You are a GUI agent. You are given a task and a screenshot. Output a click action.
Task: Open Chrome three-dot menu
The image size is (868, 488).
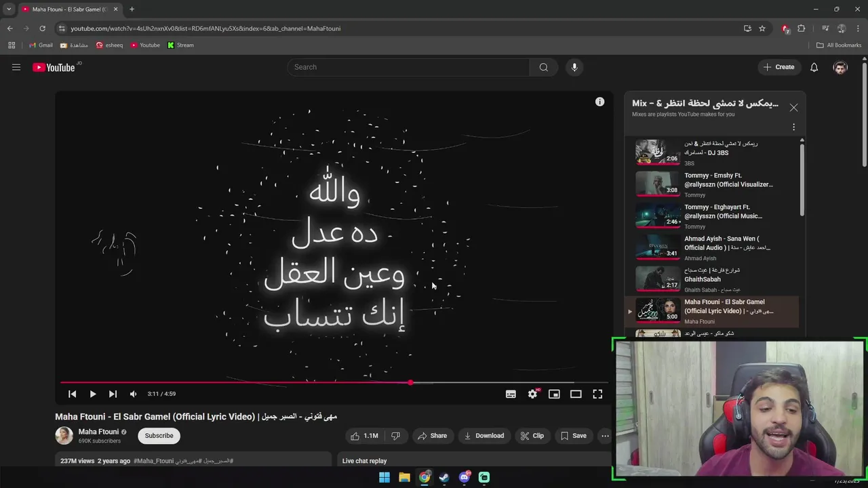pyautogui.click(x=859, y=28)
